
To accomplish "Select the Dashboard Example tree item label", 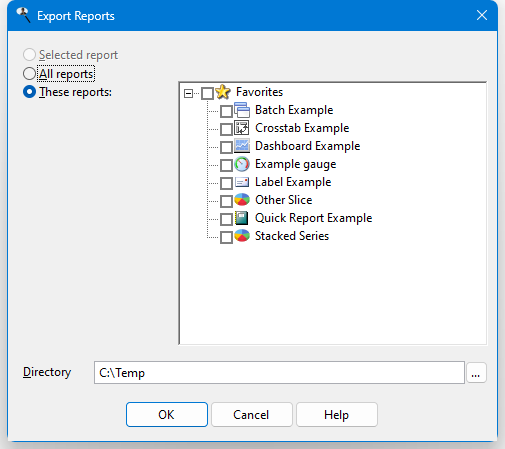I will 307,146.
